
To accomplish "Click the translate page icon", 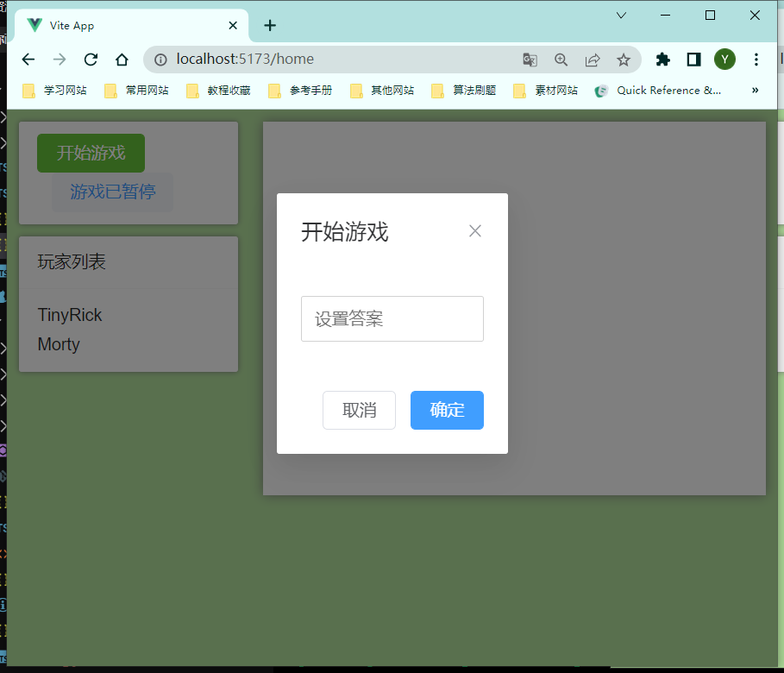I will 530,60.
